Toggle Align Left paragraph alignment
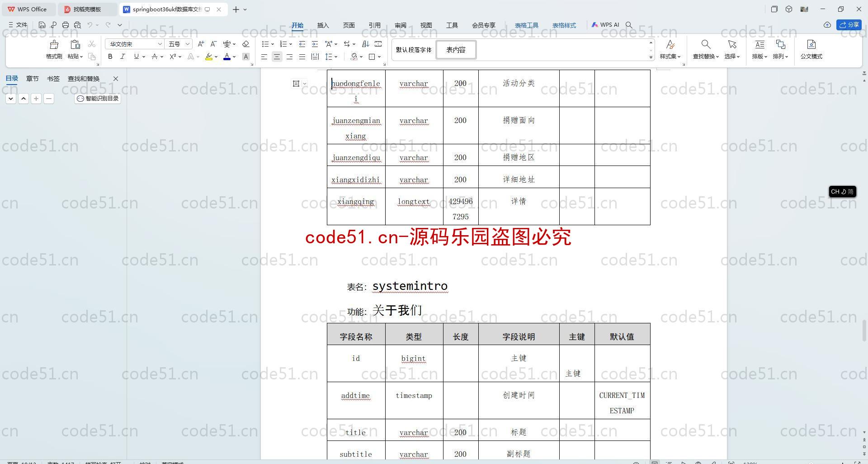The image size is (868, 464). click(x=264, y=57)
